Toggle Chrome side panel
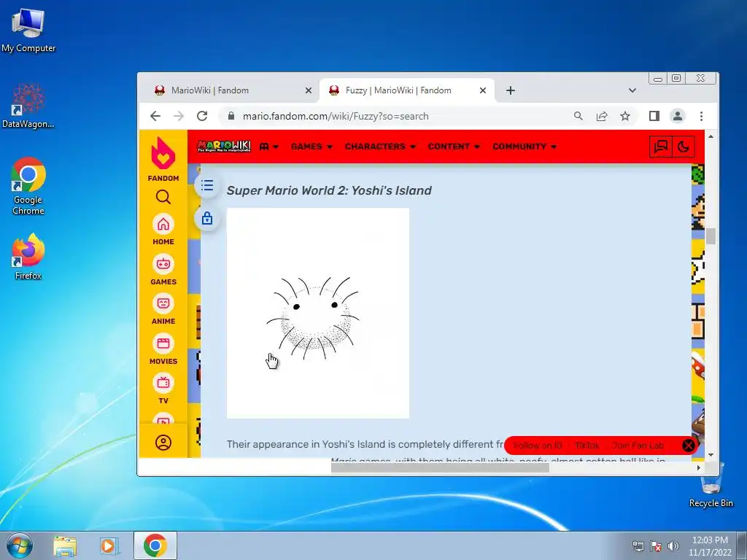Screen dimensions: 747x560 point(654,116)
